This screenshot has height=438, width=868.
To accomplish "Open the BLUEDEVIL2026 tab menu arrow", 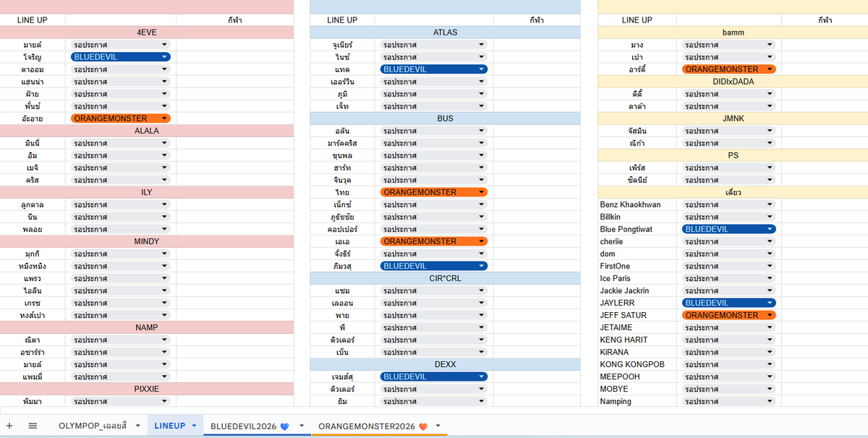I will 301,426.
